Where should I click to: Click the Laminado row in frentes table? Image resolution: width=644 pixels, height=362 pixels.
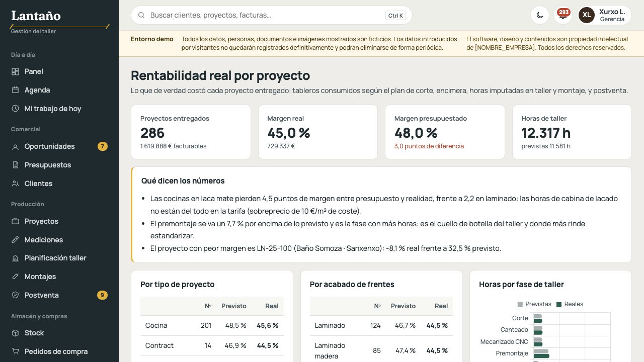[x=381, y=325]
